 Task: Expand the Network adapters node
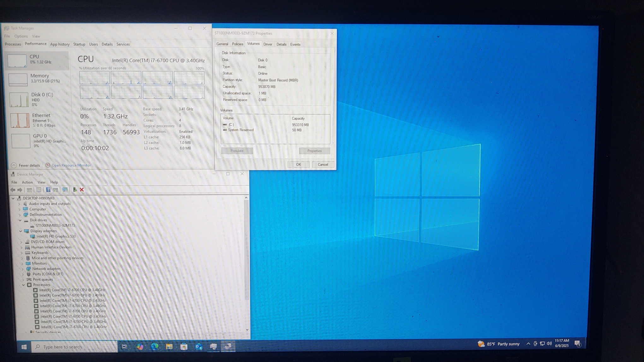click(x=23, y=269)
